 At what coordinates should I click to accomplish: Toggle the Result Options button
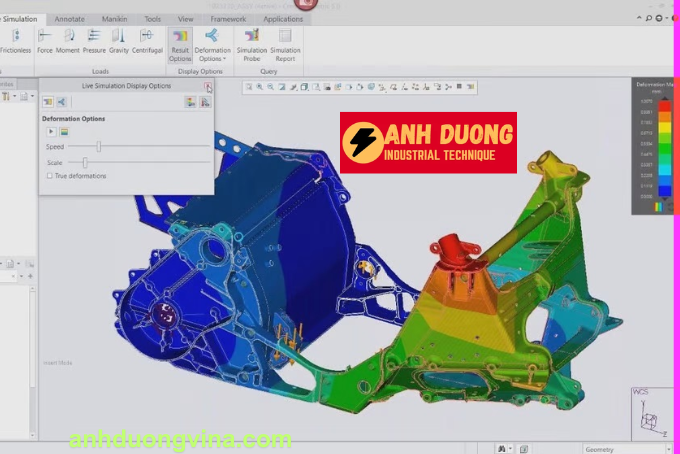[x=180, y=42]
